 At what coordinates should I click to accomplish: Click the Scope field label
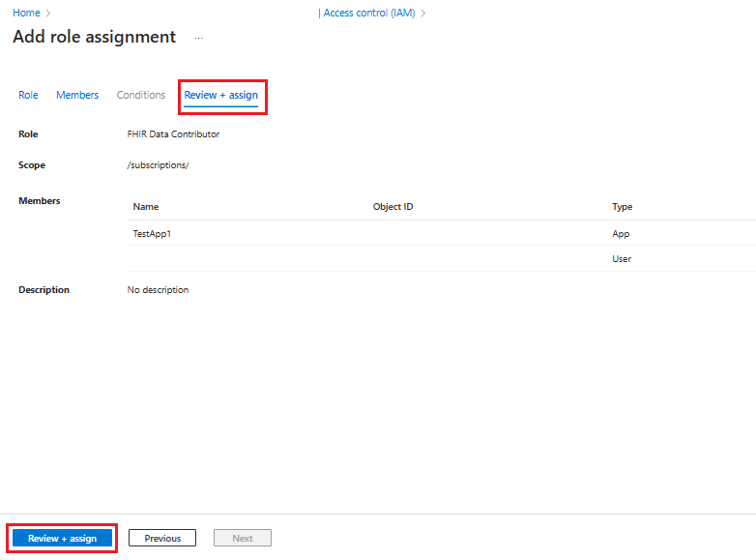(x=32, y=165)
